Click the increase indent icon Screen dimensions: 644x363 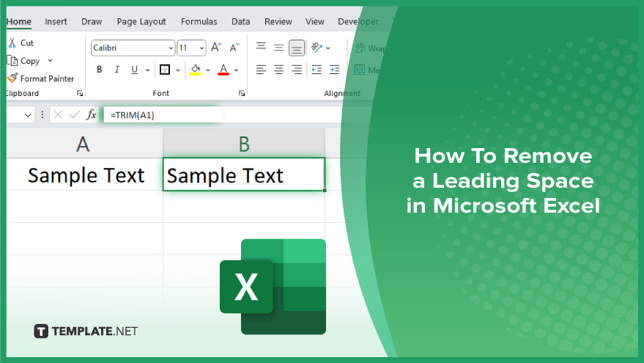(x=334, y=70)
